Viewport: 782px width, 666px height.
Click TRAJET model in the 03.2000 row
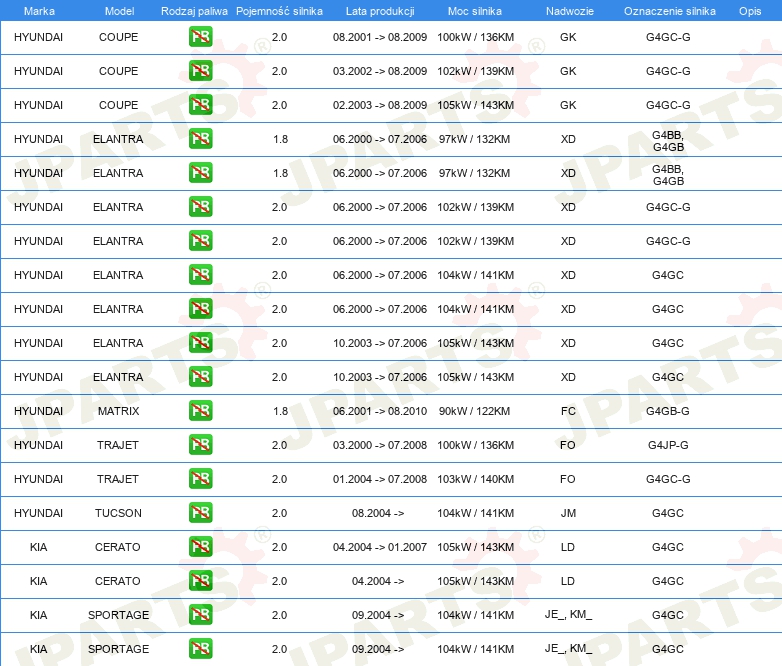pyautogui.click(x=118, y=445)
